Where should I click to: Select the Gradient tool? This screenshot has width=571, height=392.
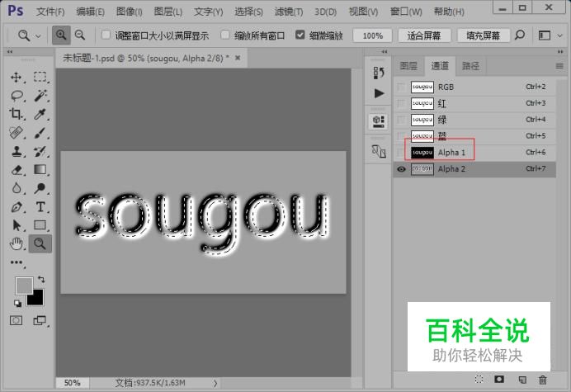[x=40, y=170]
